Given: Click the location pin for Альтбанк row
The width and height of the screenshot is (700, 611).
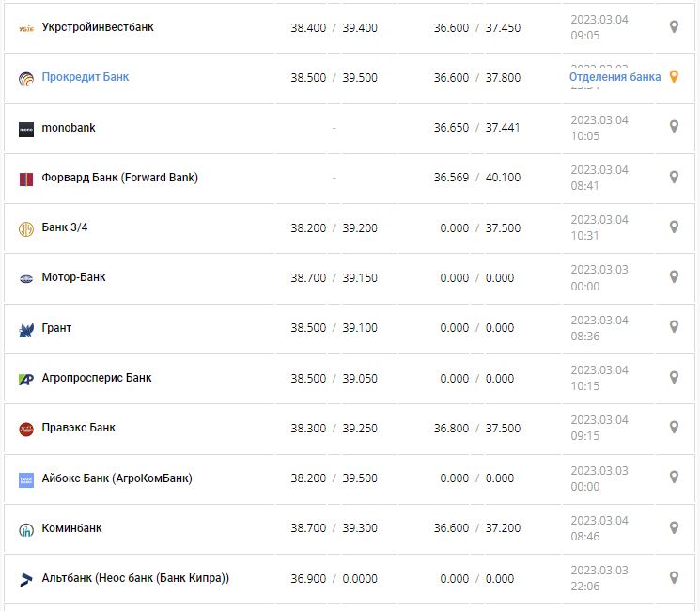Looking at the screenshot, I should click(674, 577).
